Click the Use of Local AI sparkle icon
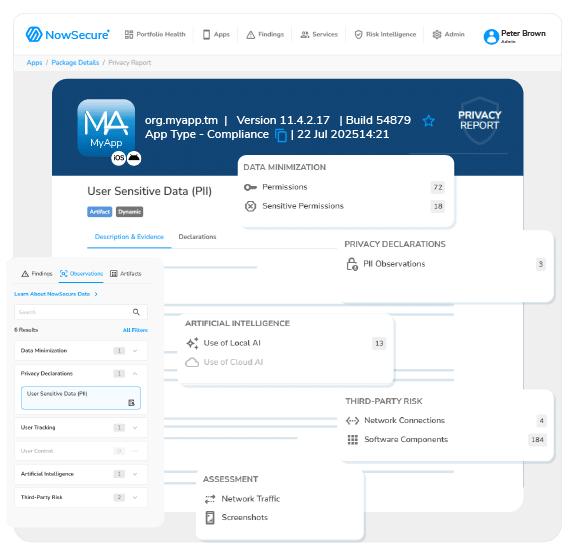 (x=192, y=343)
